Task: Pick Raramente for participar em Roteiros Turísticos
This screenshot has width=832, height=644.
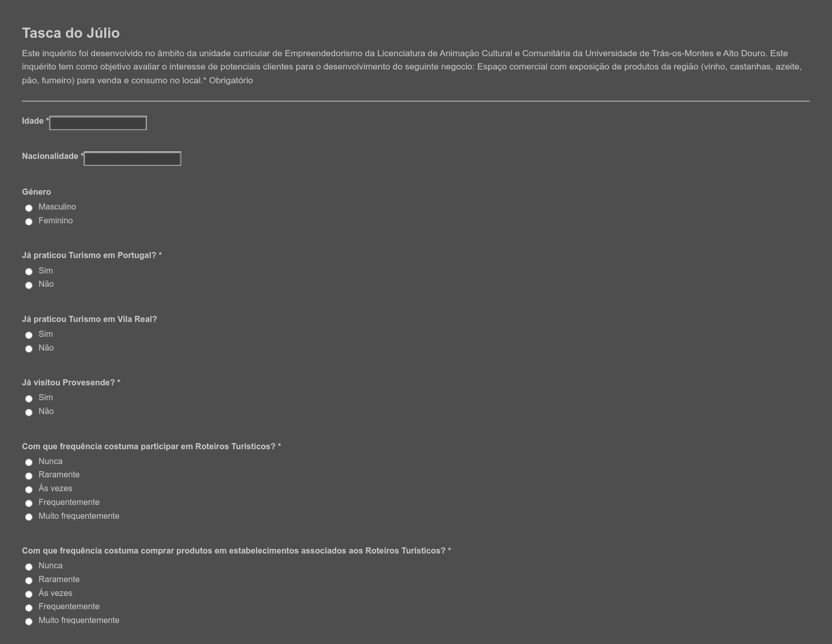Action: pos(29,476)
